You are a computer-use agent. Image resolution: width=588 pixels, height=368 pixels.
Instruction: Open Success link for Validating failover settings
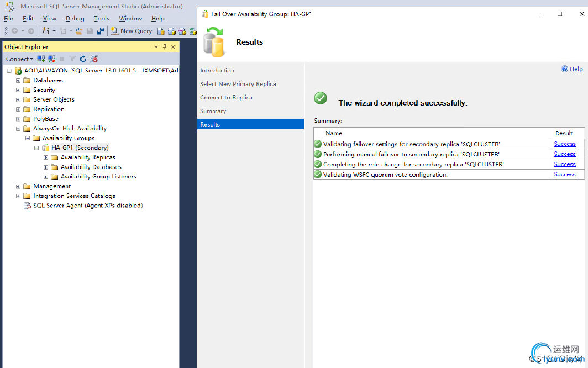tap(565, 144)
